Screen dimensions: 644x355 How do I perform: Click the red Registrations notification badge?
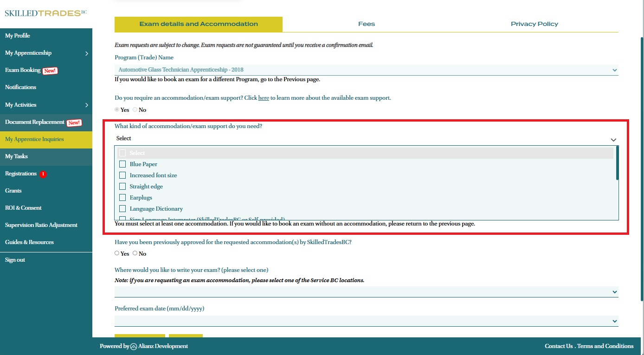pos(43,174)
